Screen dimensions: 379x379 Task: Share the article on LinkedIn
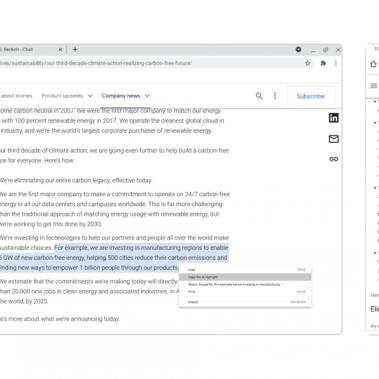tap(334, 118)
